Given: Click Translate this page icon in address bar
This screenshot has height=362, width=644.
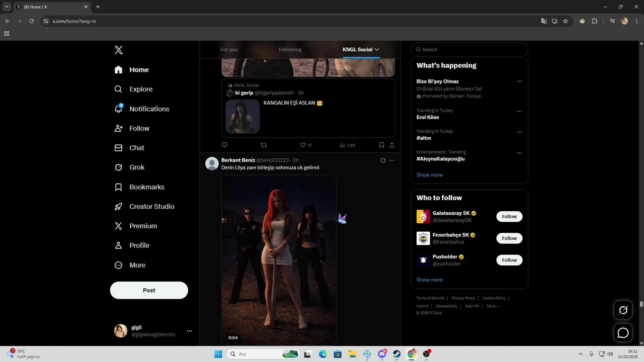Looking at the screenshot, I should pos(544,21).
